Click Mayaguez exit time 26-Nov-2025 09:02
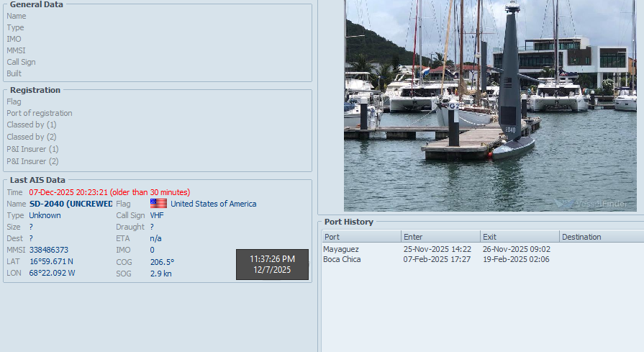644x352 pixels. click(x=516, y=249)
